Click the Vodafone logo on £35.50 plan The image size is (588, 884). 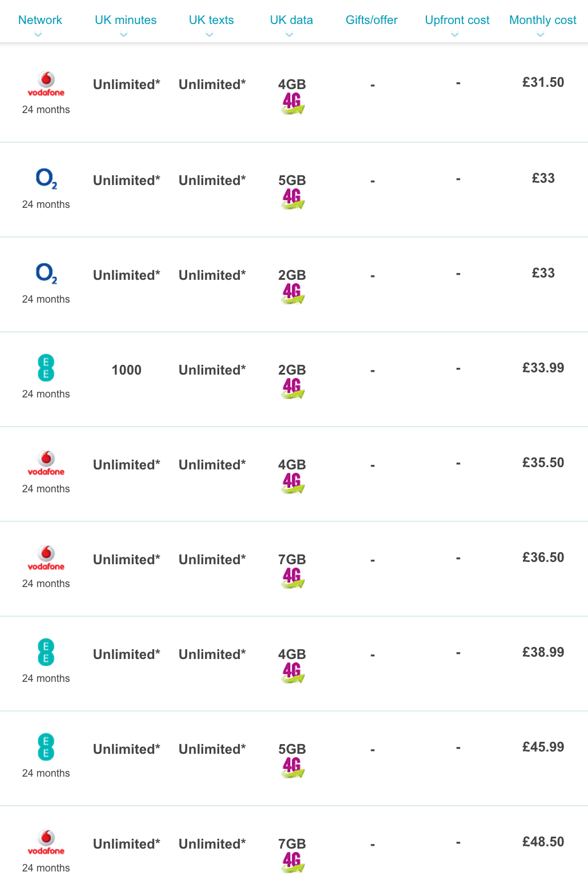[x=46, y=463]
